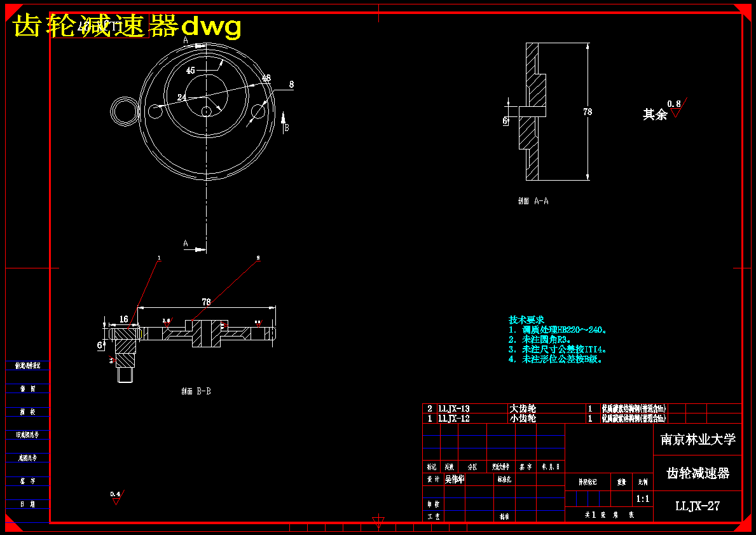Viewport: 756px width, 535px height.
Task: Click the '描图' label in left margin
Action: click(x=27, y=389)
